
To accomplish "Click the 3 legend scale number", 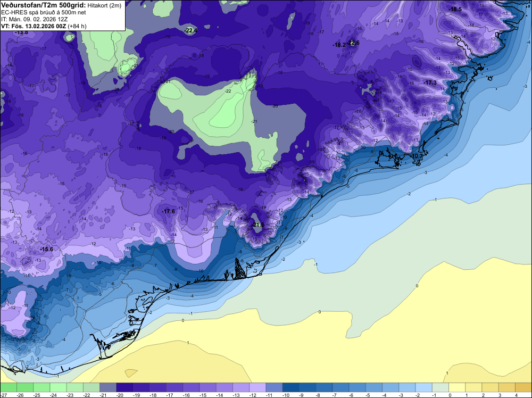I will coord(500,395).
